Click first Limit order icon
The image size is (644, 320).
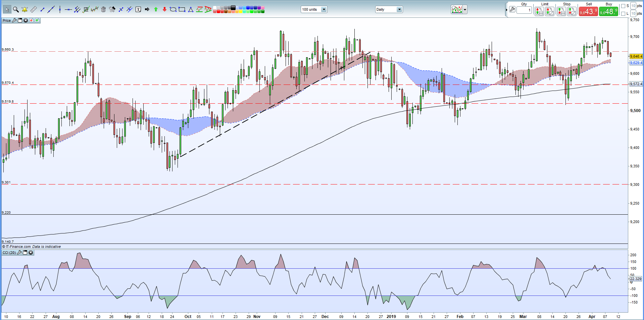pos(539,12)
